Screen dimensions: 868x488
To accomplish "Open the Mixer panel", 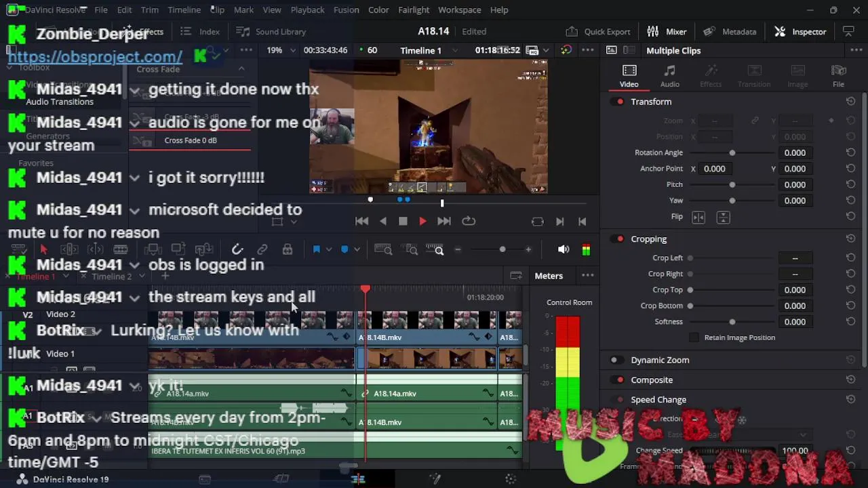I will pyautogui.click(x=667, y=32).
